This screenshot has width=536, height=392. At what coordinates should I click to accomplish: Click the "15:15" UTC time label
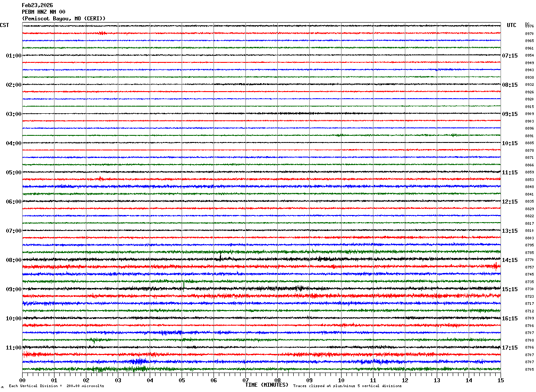[x=510, y=289]
